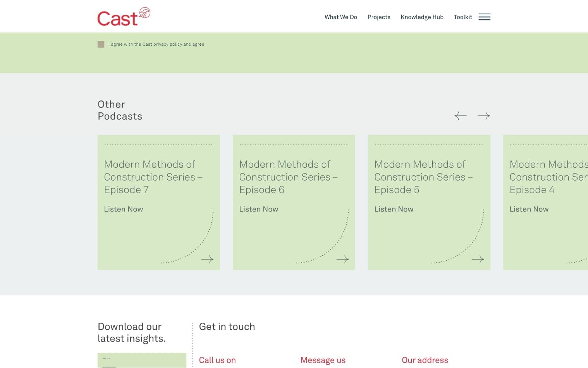Click the latest insights document thumbnail
This screenshot has height=368, width=588.
[x=142, y=361]
